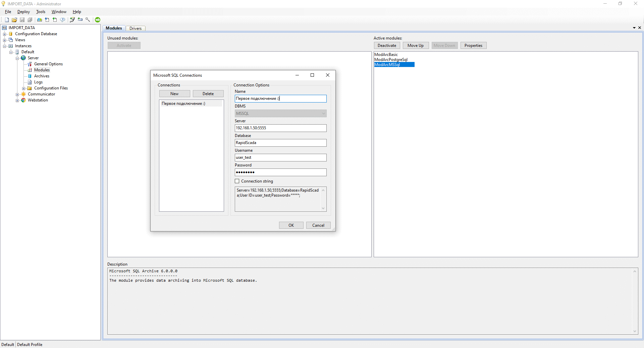Collapse the Server tree node
This screenshot has height=348, width=644.
(17, 58)
